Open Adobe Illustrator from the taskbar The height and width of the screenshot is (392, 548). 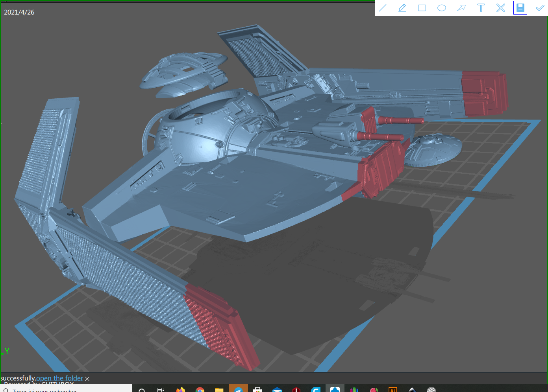point(392,389)
